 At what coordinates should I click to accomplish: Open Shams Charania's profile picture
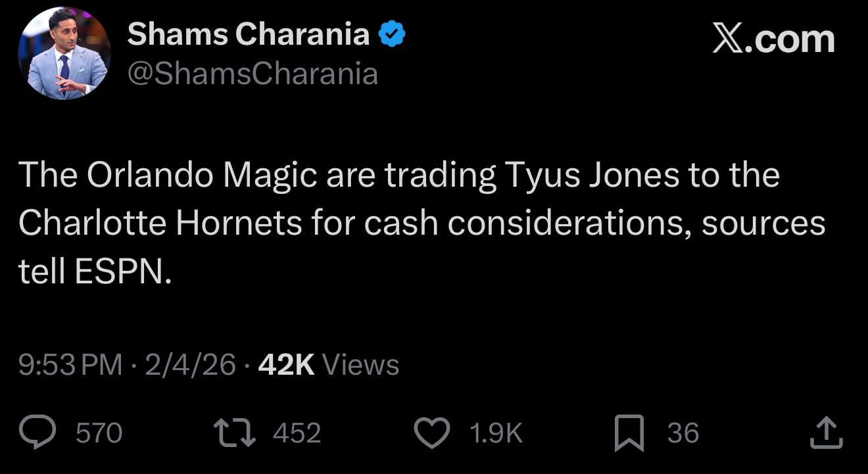click(x=63, y=52)
